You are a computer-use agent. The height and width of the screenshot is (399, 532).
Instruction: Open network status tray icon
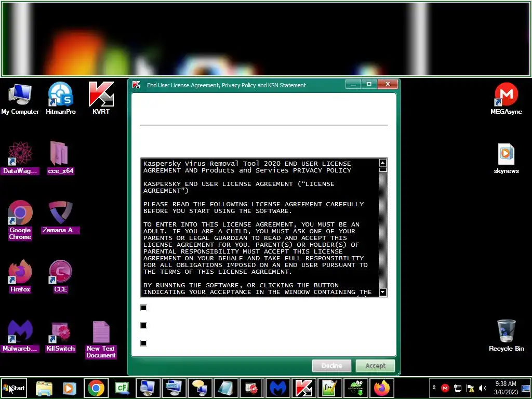pos(458,388)
